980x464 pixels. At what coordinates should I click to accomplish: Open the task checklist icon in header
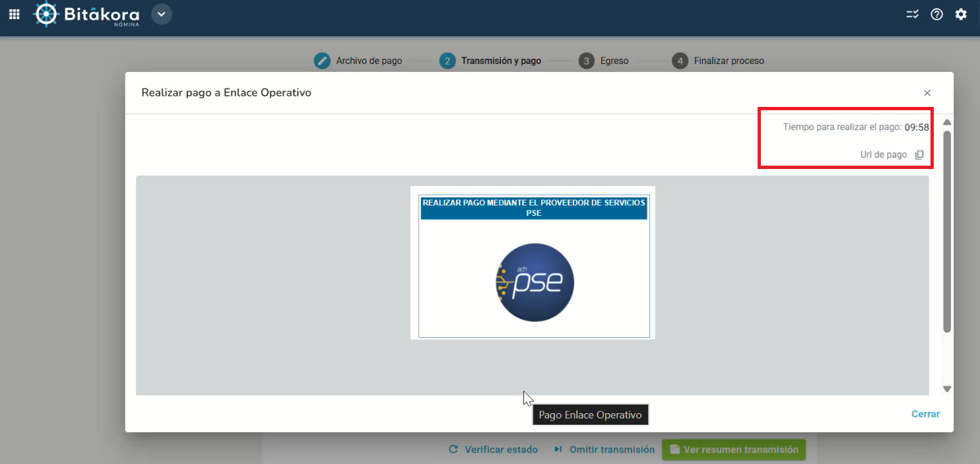click(912, 14)
